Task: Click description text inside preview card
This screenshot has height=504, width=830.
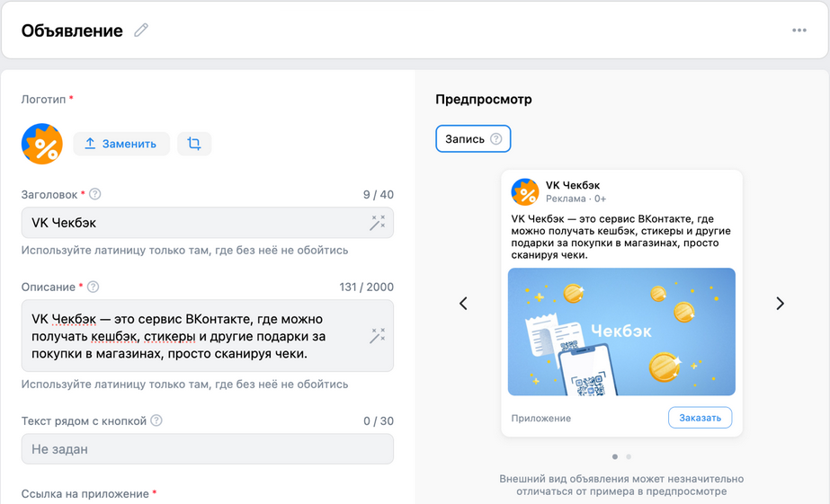Action: (x=620, y=237)
